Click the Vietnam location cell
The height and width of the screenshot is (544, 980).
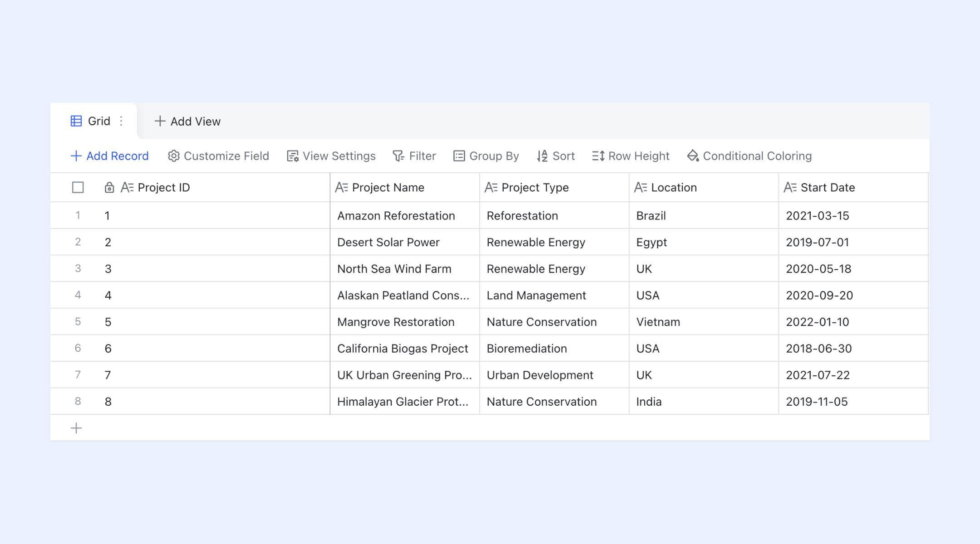coord(704,322)
